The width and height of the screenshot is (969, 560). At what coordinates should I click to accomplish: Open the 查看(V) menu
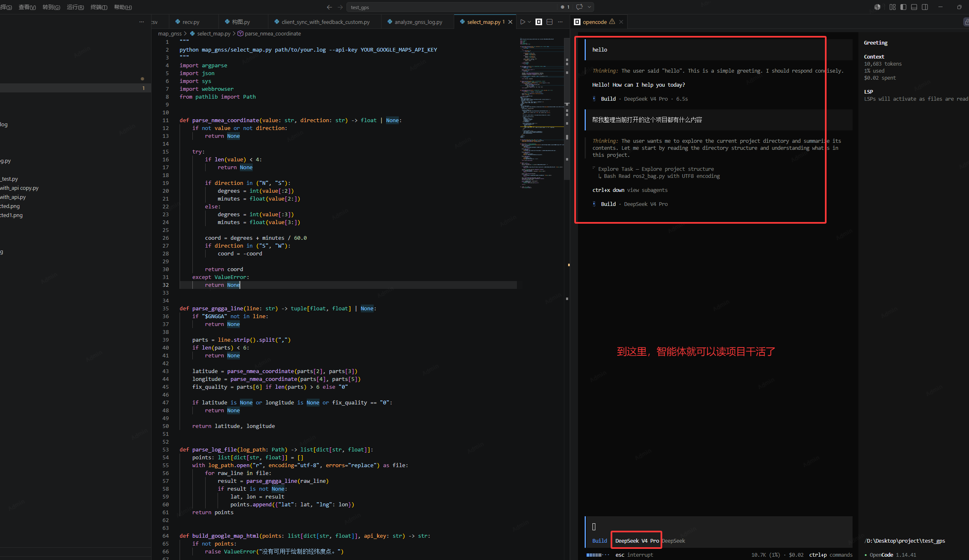(x=27, y=7)
